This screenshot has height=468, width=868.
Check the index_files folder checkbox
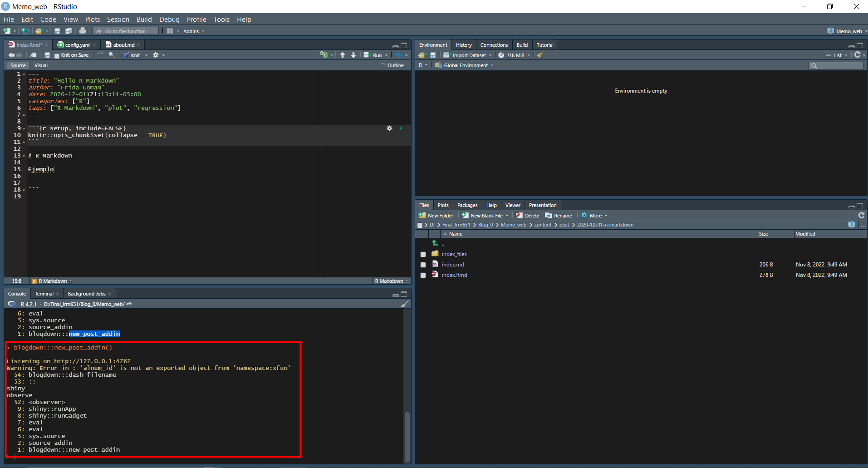coord(423,254)
